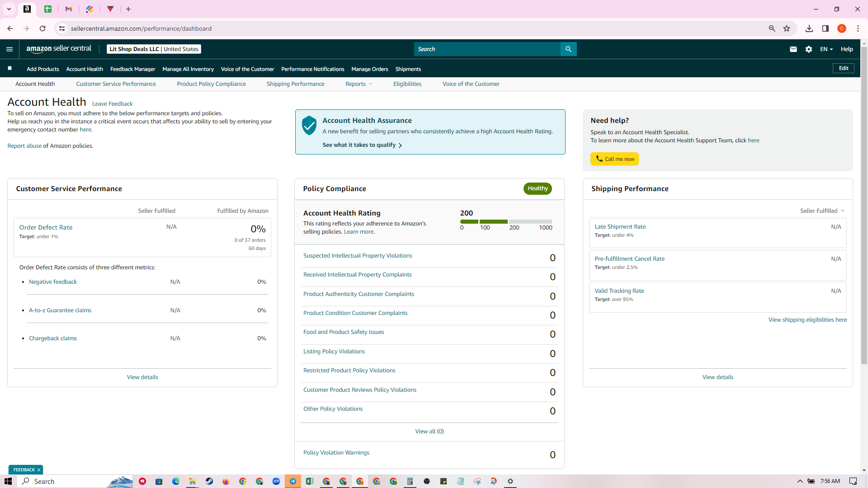868x488 pixels.
Task: Click the Healthy status badge
Action: pos(538,188)
